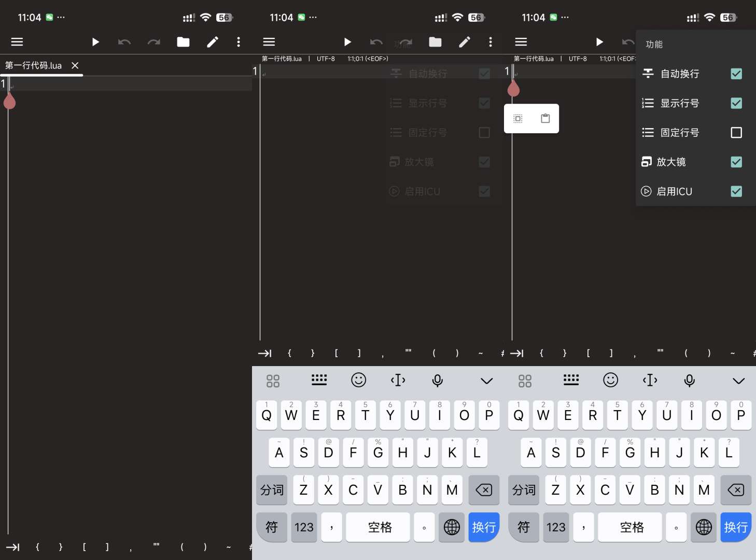Collapse the keyboard in right screenshot

(738, 381)
